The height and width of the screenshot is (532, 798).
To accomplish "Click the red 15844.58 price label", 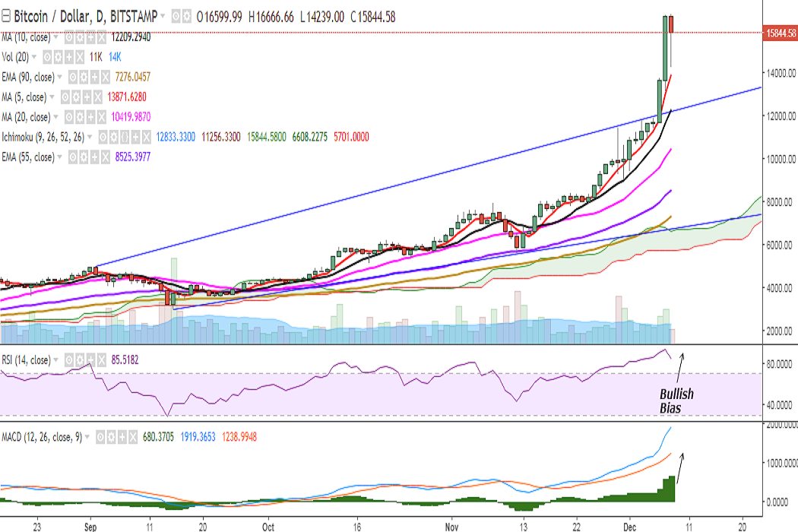I will 781,33.
